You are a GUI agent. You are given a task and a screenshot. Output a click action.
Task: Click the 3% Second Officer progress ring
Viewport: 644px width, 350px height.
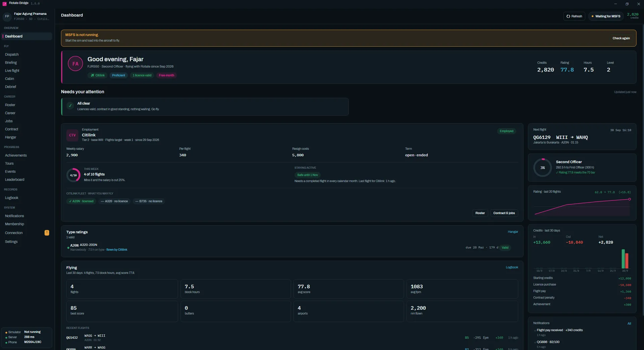click(542, 167)
